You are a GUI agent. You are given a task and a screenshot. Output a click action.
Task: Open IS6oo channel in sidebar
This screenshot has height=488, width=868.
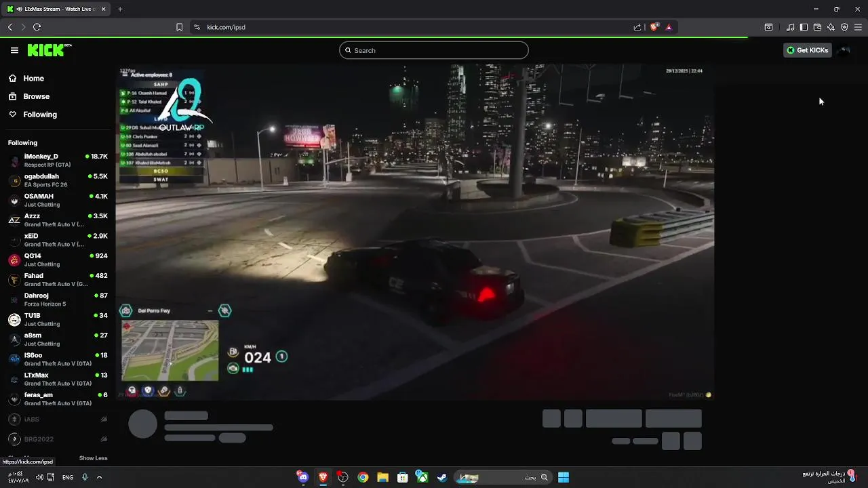(x=58, y=359)
